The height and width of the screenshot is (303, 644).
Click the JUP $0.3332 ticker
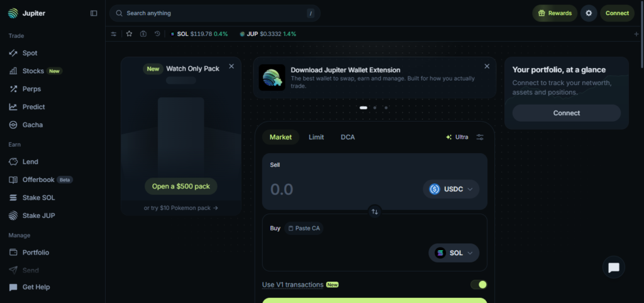(x=268, y=34)
